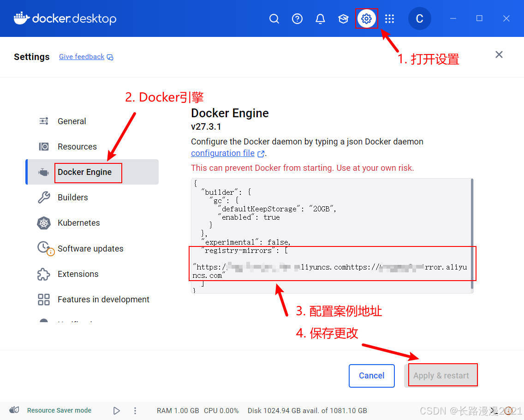The width and height of the screenshot is (524, 420).
Task: Open the configuration file link
Action: point(223,153)
